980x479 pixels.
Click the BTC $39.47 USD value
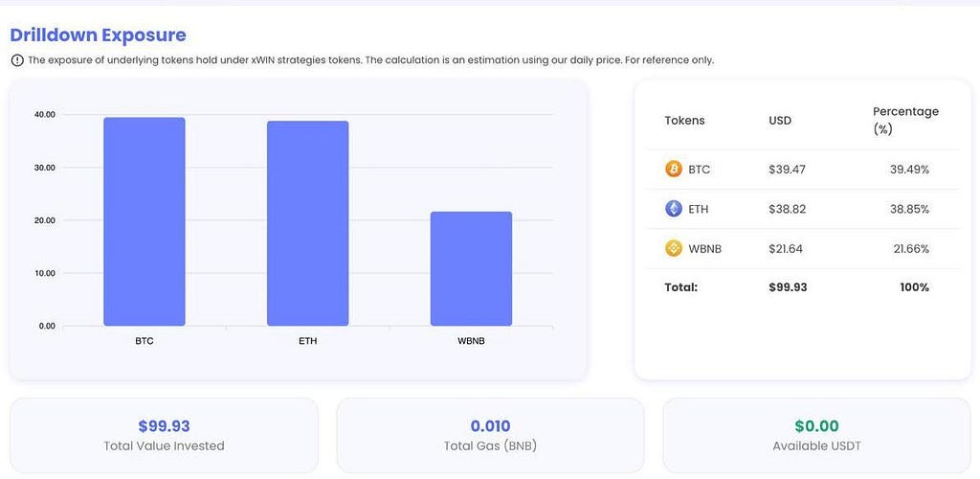pos(786,170)
